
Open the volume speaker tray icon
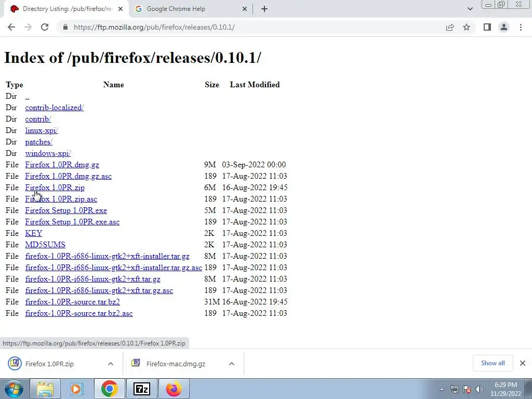pos(480,389)
